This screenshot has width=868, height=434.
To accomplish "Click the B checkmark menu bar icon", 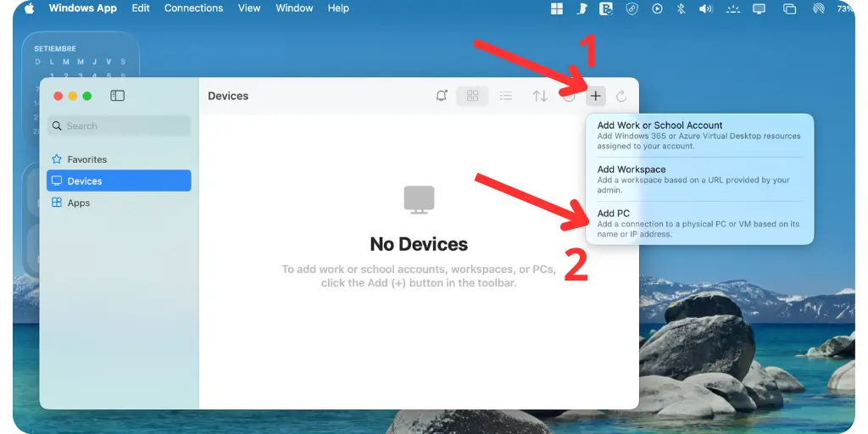I will pos(606,8).
